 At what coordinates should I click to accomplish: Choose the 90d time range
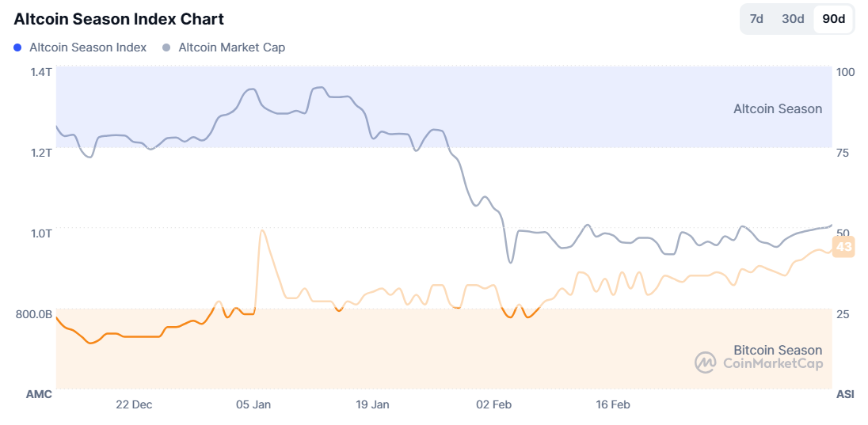tap(834, 19)
